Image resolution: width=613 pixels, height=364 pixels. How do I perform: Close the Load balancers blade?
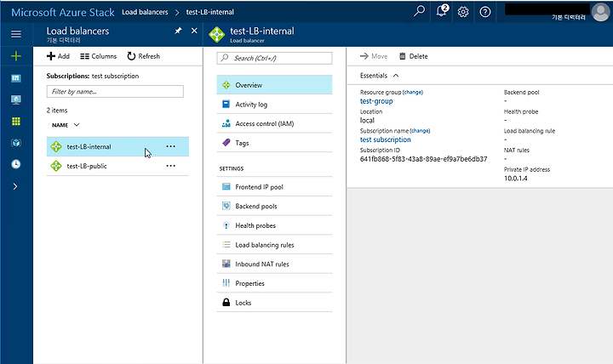[194, 31]
